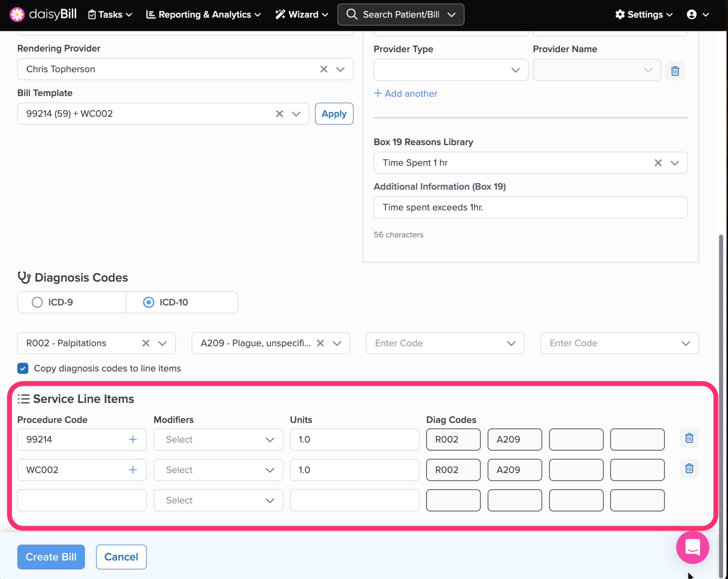
Task: Delete the 99214 service line item
Action: click(x=689, y=438)
